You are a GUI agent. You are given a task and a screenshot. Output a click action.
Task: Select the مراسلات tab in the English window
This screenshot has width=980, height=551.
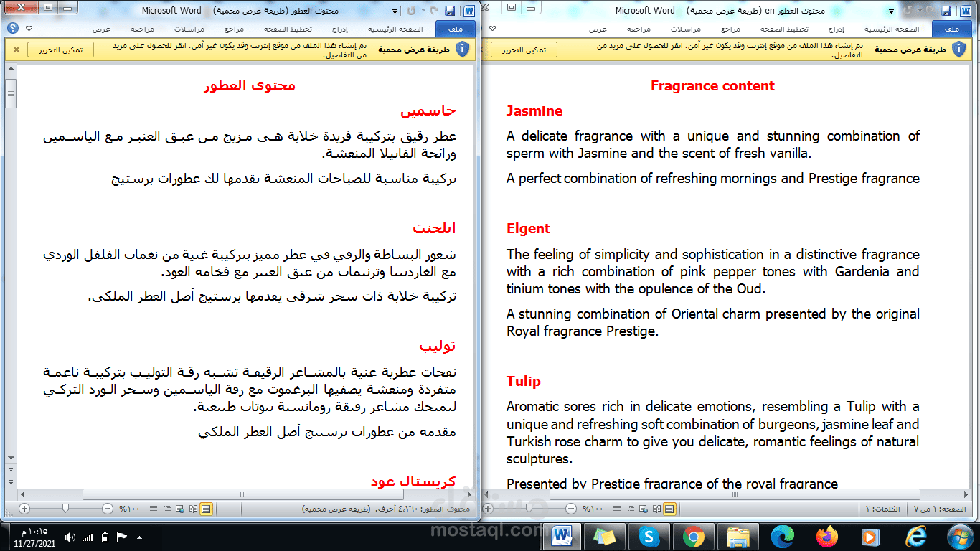tap(687, 29)
